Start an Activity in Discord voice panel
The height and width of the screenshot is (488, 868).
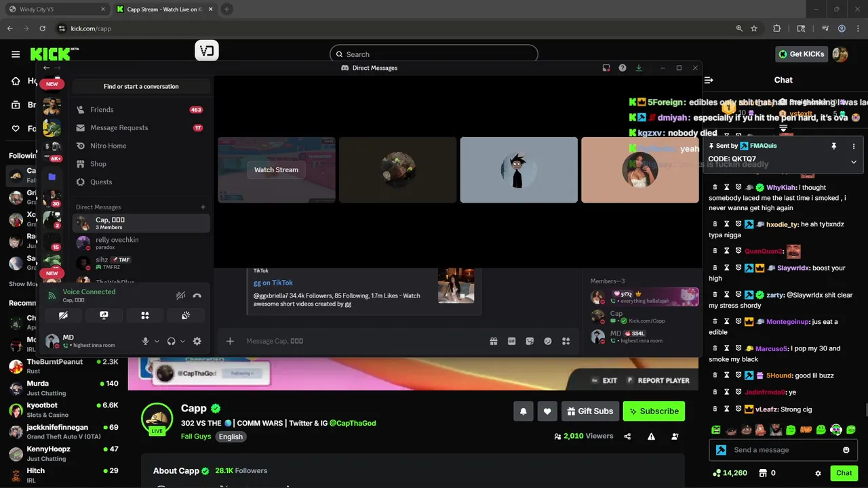click(144, 315)
